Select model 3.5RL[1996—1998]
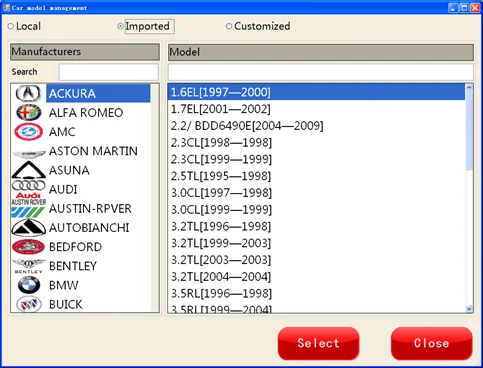This screenshot has height=368, width=483. (x=316, y=293)
